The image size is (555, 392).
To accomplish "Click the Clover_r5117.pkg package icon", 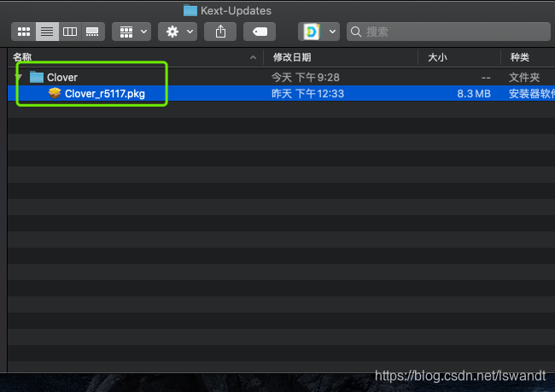I will (x=55, y=93).
